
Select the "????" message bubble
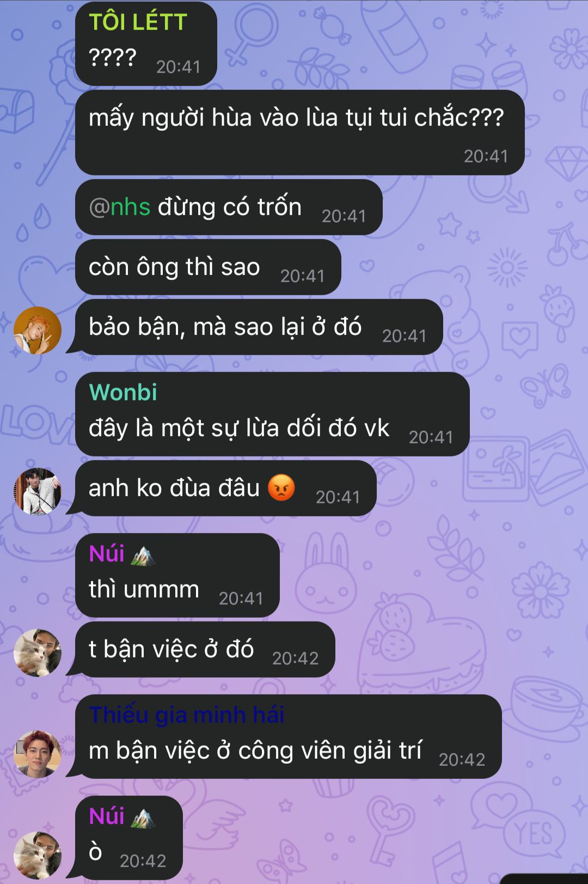click(x=146, y=44)
